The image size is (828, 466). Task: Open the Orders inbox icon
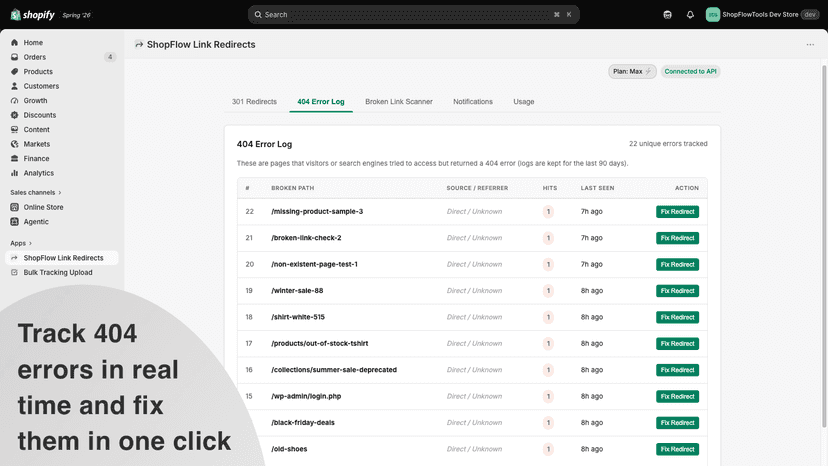[14, 57]
